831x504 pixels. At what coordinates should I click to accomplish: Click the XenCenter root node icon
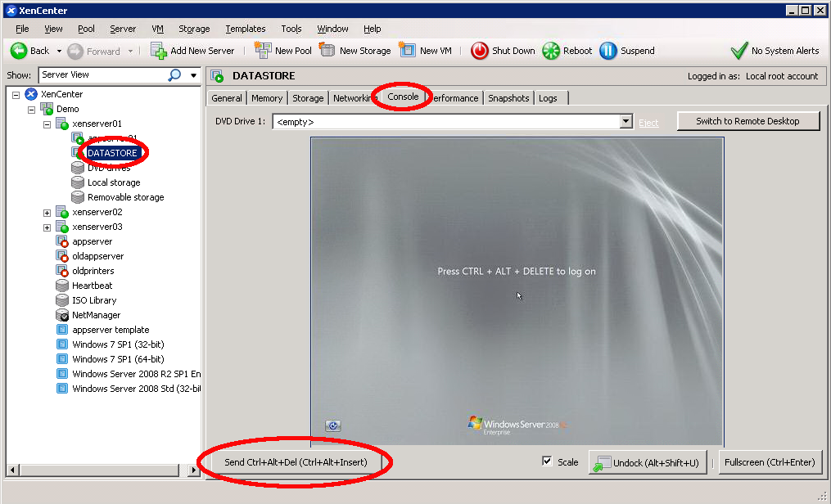pos(31,94)
